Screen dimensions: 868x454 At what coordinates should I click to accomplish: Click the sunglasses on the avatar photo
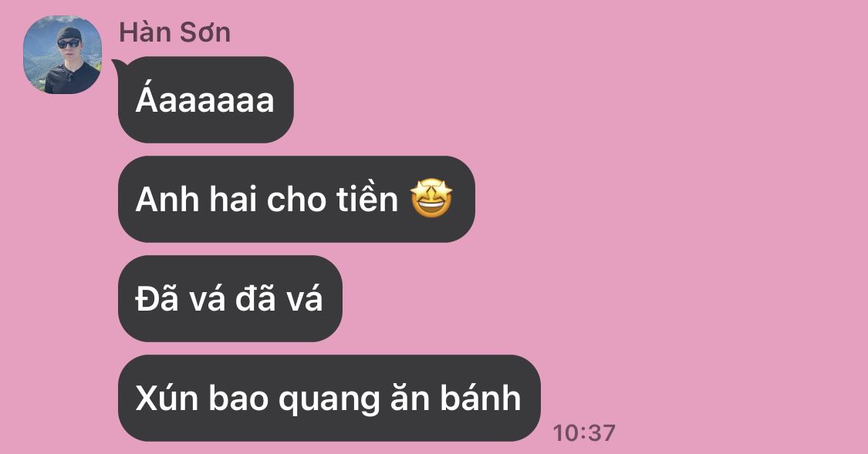(x=69, y=44)
